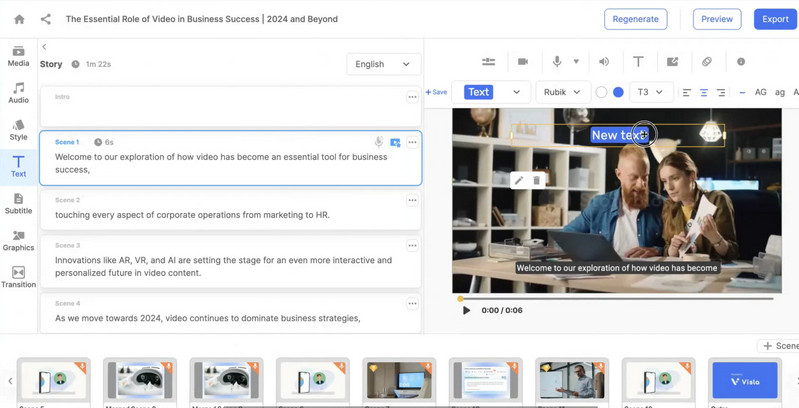
Task: Click Scene 1 script 'Welcome to our exploration'
Action: 221,163
